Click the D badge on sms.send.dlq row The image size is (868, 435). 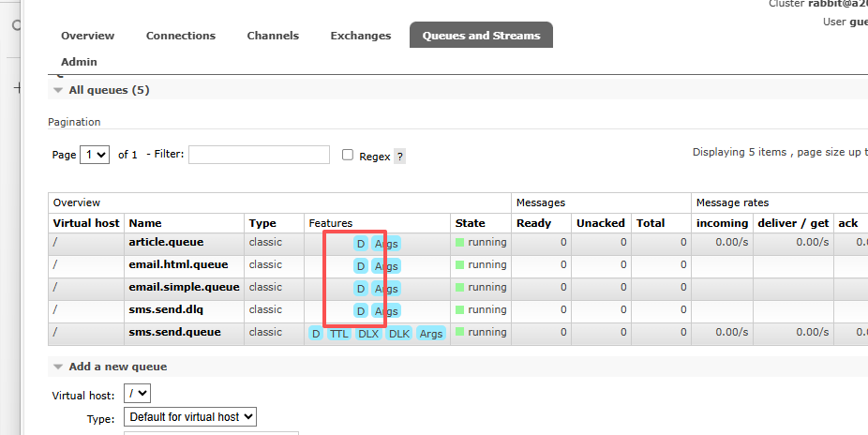(x=360, y=311)
